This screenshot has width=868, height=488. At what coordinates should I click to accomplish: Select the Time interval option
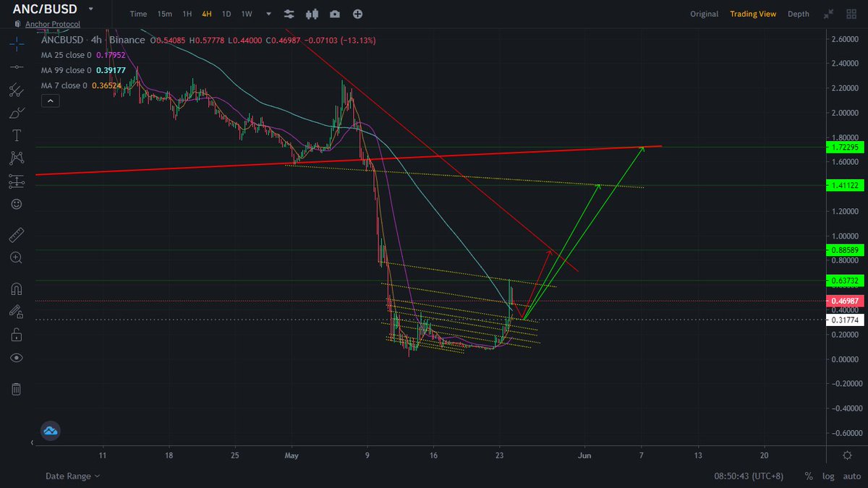138,14
